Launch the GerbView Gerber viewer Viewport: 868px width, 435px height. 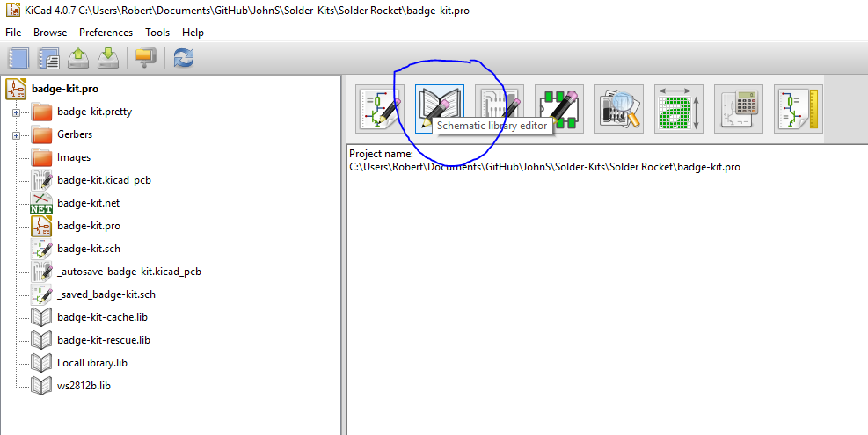click(x=619, y=109)
